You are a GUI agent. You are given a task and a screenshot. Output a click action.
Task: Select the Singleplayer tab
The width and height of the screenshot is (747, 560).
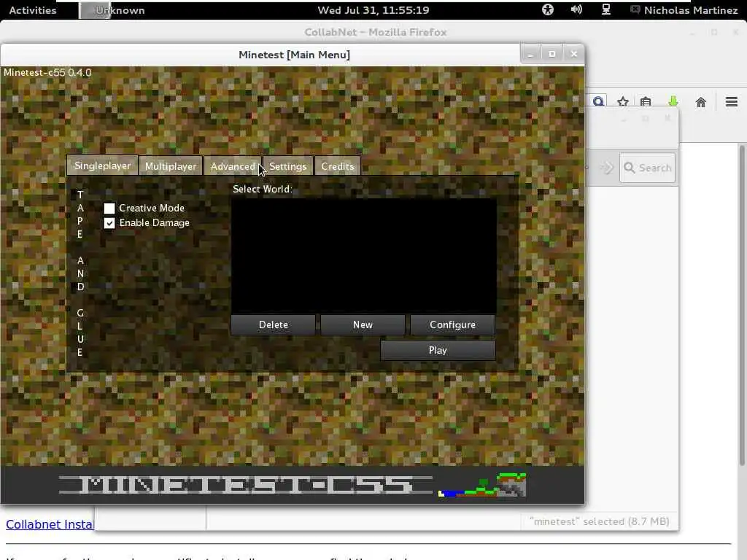(x=102, y=166)
